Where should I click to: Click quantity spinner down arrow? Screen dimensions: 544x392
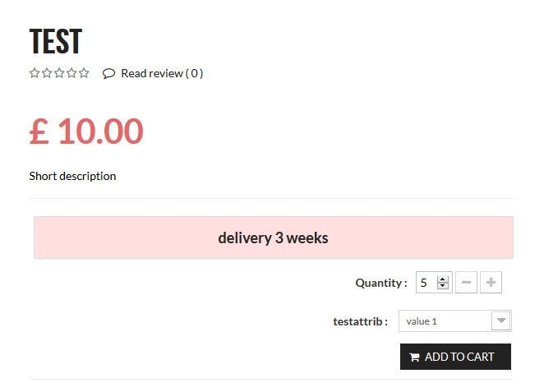(x=443, y=286)
